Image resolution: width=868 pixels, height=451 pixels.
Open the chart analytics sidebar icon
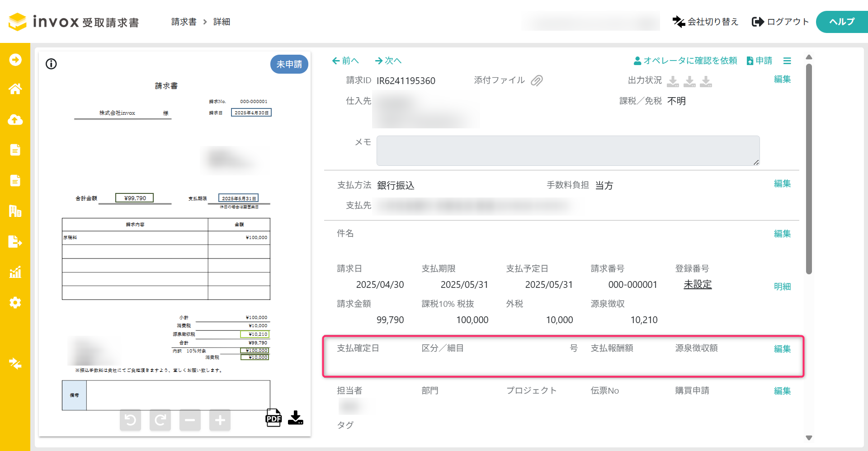(15, 272)
